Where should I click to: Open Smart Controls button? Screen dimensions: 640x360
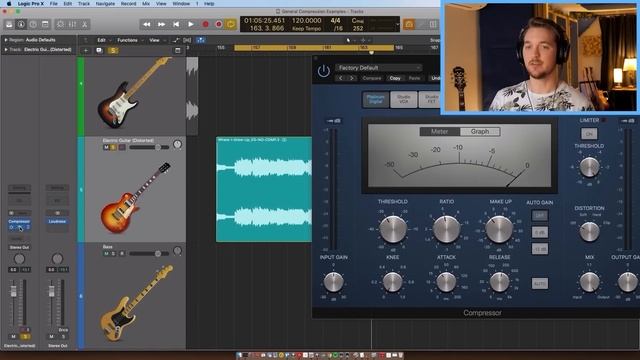60,24
